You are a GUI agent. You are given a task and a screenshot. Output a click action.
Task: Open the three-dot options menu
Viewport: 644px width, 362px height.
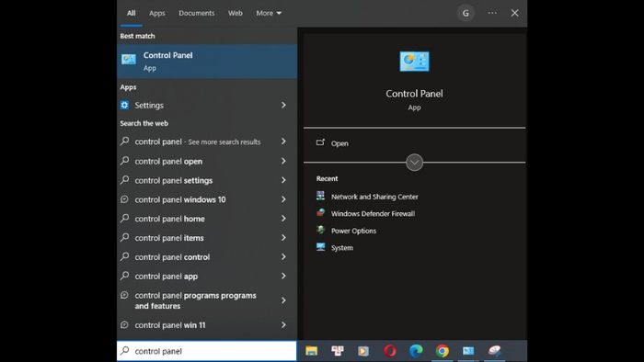492,13
